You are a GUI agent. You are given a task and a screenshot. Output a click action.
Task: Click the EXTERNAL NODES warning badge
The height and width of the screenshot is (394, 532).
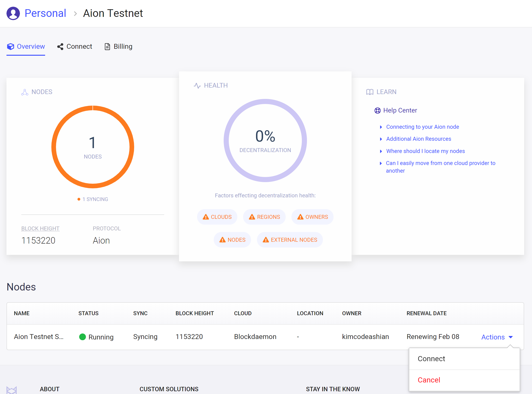click(x=290, y=240)
